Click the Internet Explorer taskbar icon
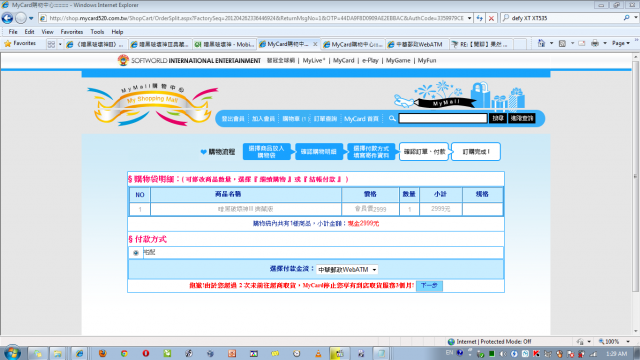 click(79, 353)
